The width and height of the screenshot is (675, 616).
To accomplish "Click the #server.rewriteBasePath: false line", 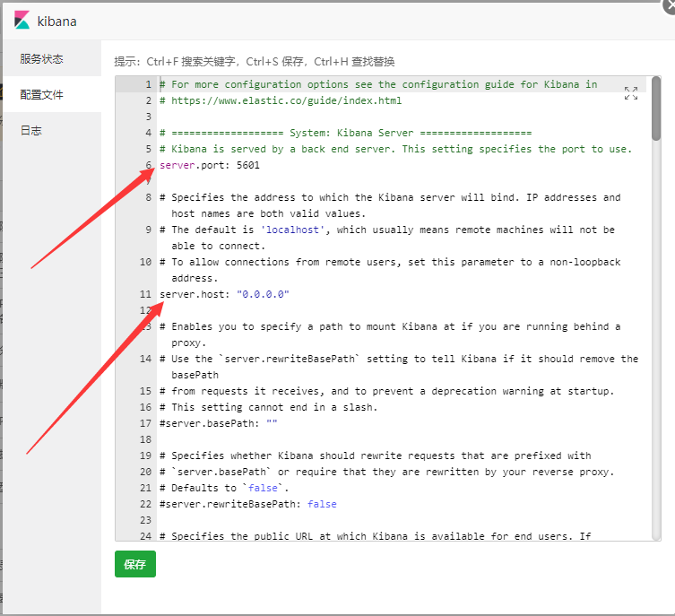I will tap(248, 504).
